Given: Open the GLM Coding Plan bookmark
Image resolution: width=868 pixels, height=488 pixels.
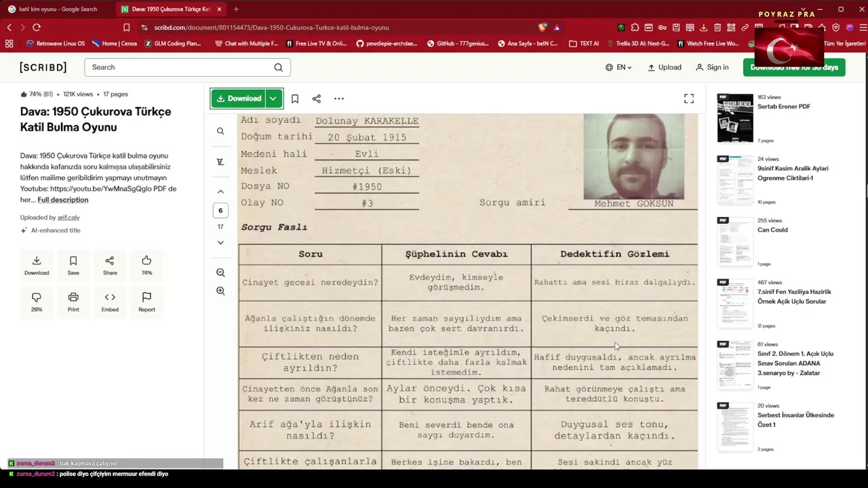Looking at the screenshot, I should tap(173, 43).
